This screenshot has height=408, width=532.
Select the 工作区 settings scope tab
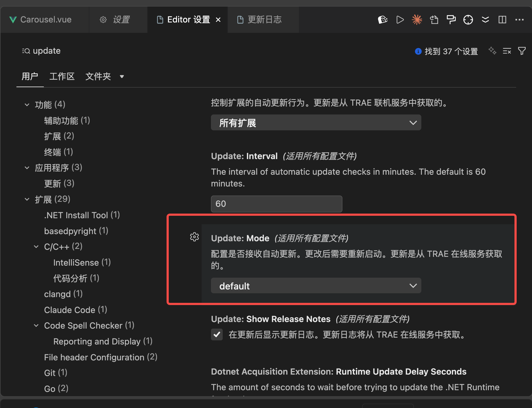(62, 76)
